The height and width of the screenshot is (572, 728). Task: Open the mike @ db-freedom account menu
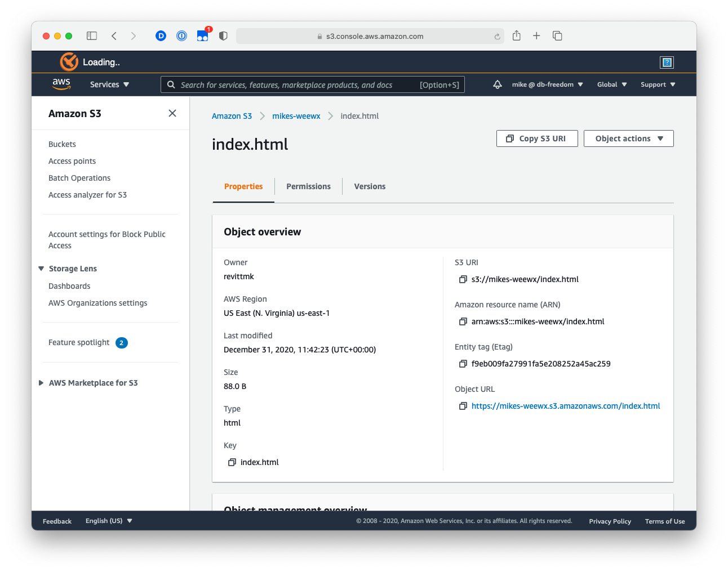pos(547,84)
